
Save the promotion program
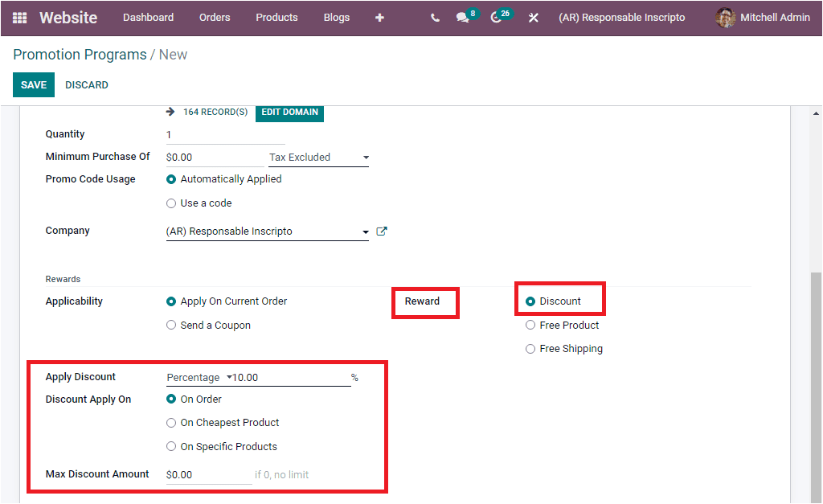(33, 84)
